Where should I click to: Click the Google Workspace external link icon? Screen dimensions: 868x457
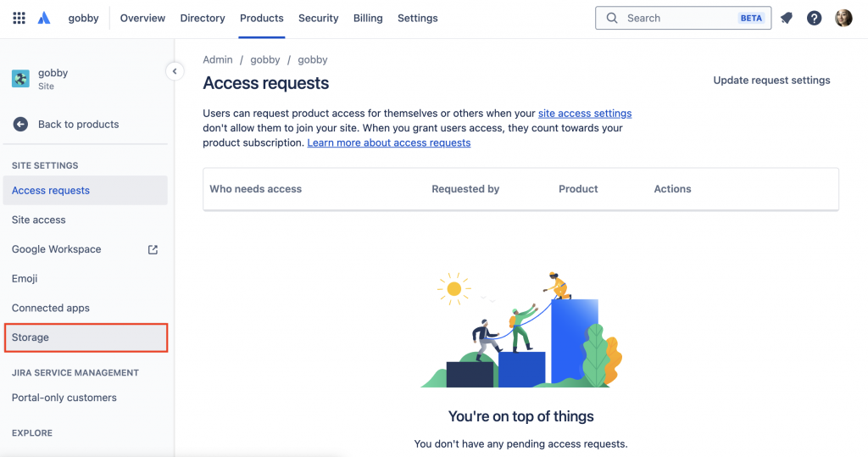[x=153, y=249]
